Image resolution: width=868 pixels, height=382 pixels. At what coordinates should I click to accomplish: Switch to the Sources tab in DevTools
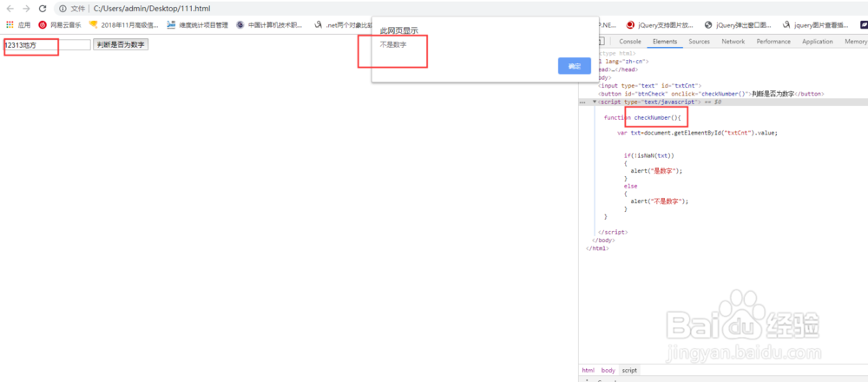699,42
